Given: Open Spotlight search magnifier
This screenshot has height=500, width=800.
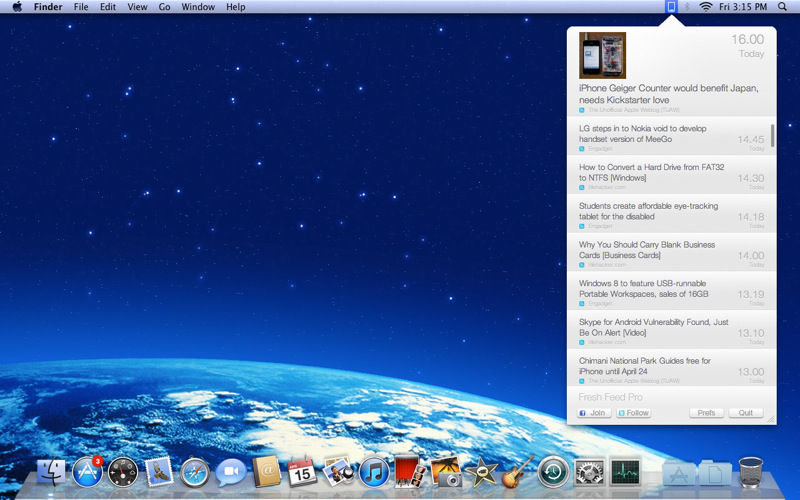Looking at the screenshot, I should 782,7.
